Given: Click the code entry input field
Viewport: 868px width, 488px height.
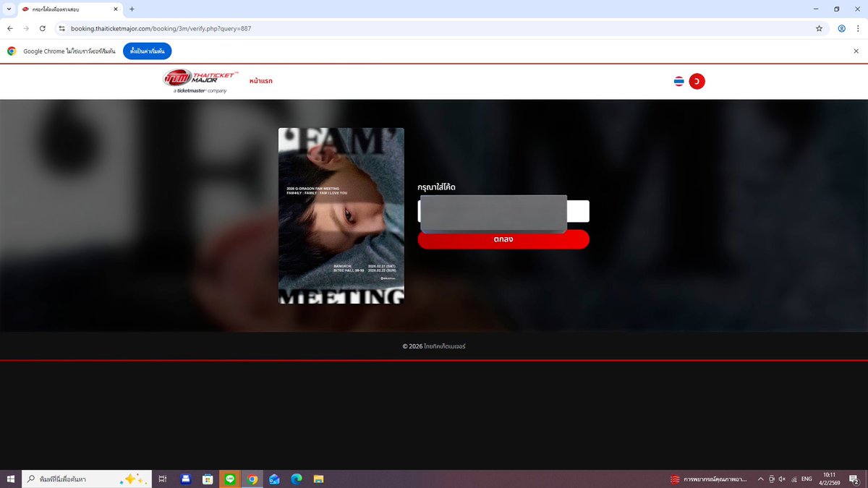Looking at the screenshot, I should point(503,211).
